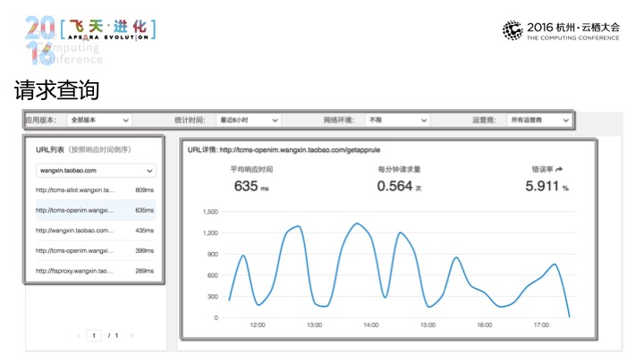Select the ftsproxy.wangxin.tao URL with 289ms
Viewport: 644px width, 362px height.
point(95,271)
